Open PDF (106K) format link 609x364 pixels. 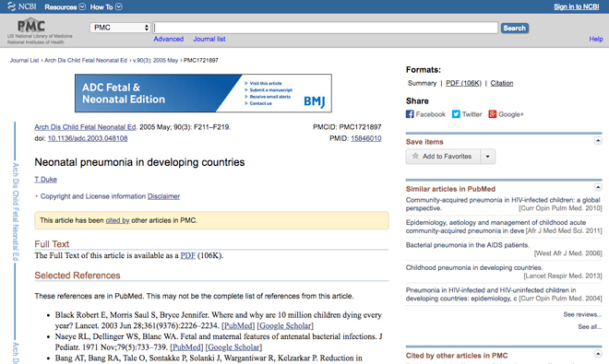pyautogui.click(x=463, y=83)
